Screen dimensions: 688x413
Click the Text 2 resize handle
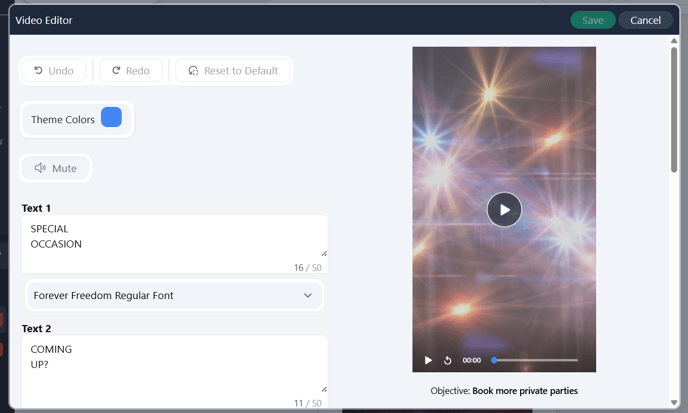click(324, 389)
